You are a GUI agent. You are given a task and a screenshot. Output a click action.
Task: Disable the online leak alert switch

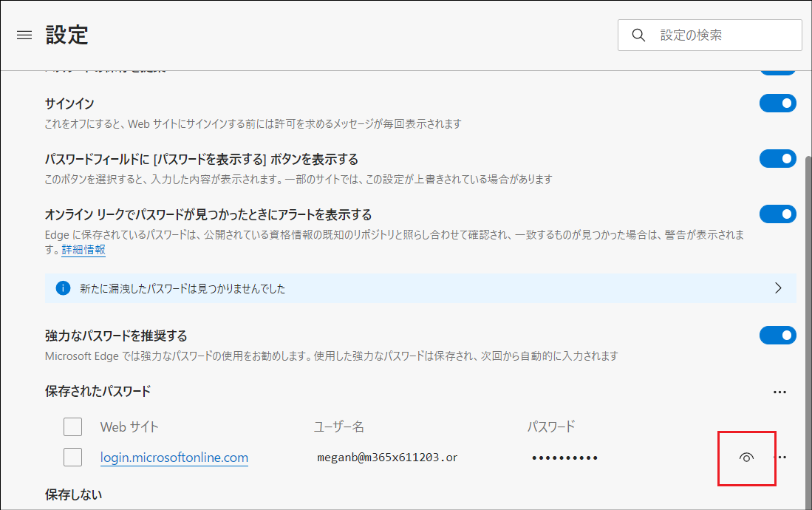click(778, 214)
